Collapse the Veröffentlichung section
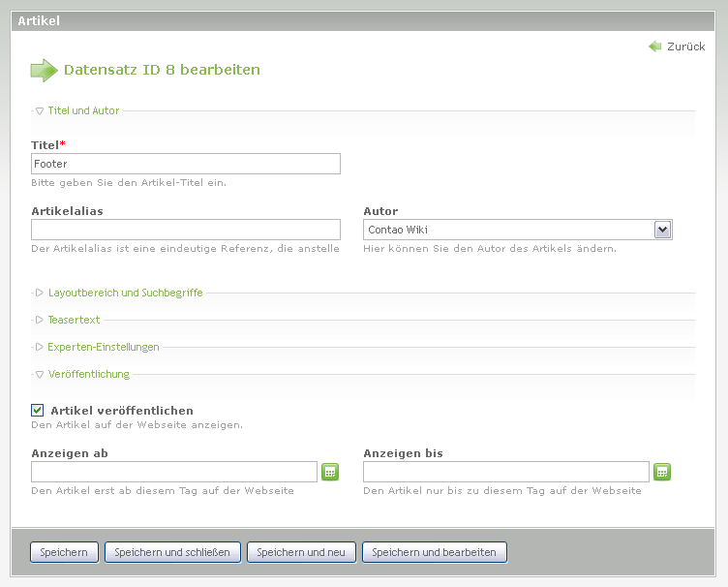The height and width of the screenshot is (587, 728). [x=88, y=374]
